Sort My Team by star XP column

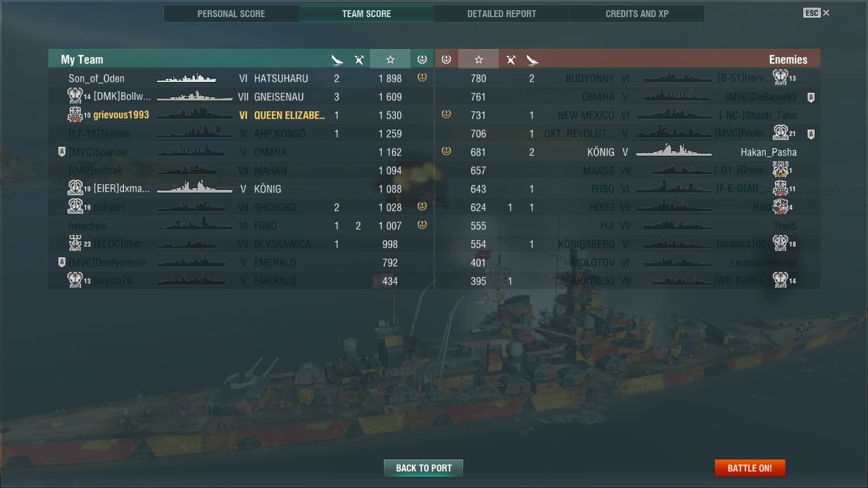point(390,59)
